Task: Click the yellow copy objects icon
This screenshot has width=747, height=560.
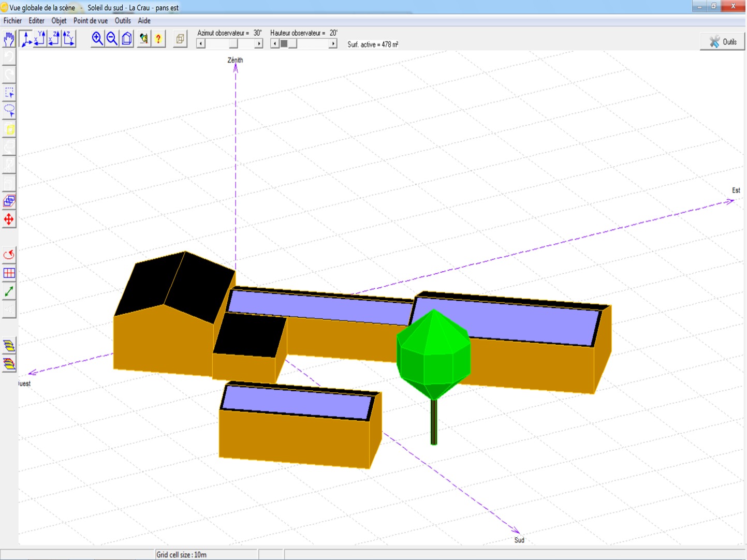Action: [x=9, y=129]
